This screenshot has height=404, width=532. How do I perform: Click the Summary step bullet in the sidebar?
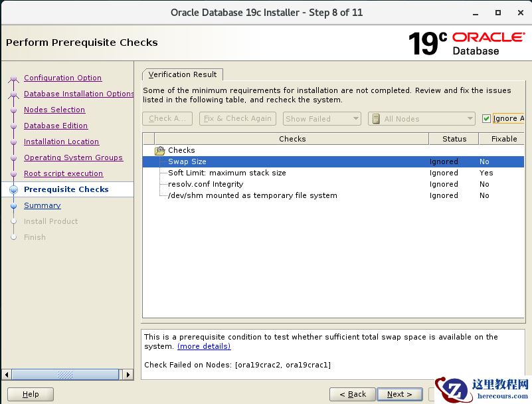coord(13,206)
